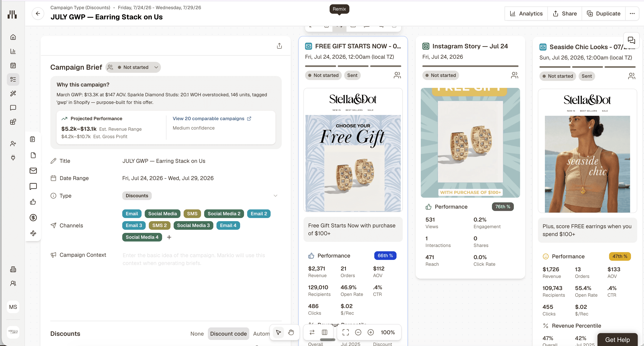Image resolution: width=644 pixels, height=346 pixels.
Task: Open Not started status on Instagram Story card
Action: [440, 75]
